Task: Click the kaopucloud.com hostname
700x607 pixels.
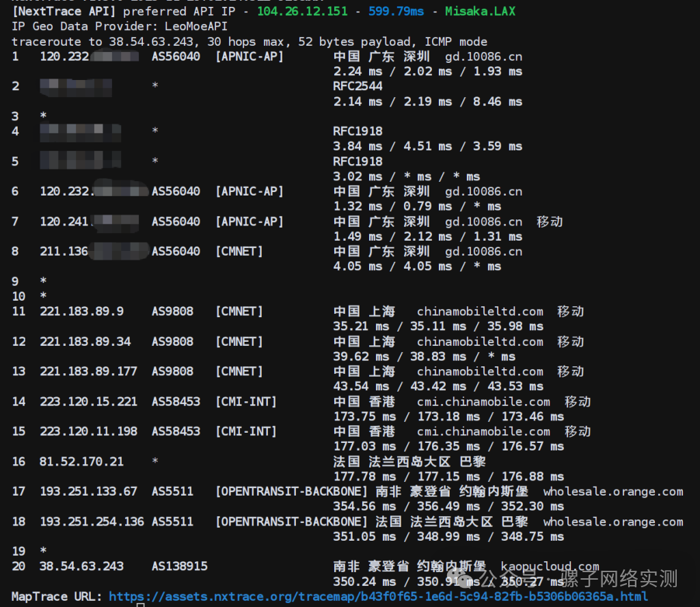Action: pos(550,566)
